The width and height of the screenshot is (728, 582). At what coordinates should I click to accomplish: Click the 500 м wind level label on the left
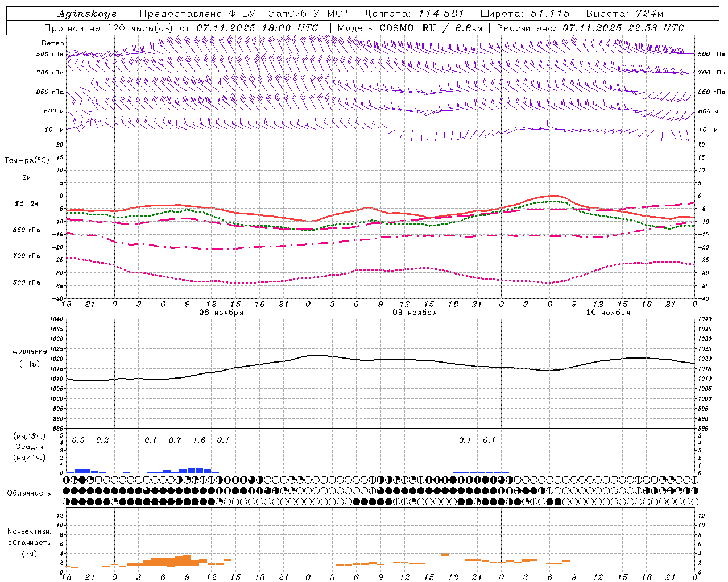(x=54, y=111)
